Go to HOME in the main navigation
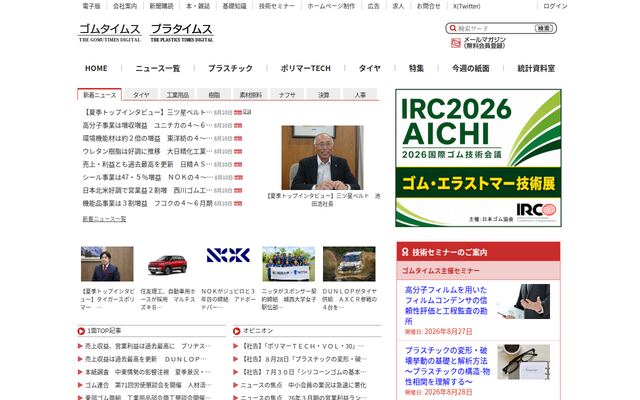The image size is (640, 400). click(x=96, y=68)
